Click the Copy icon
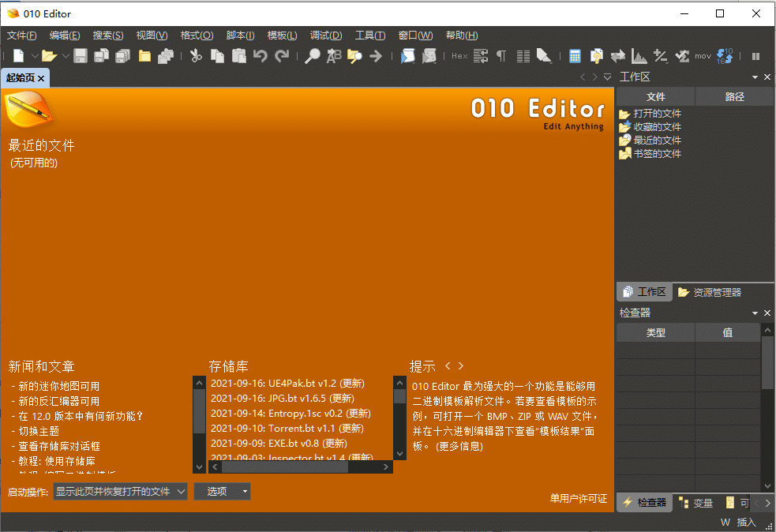The image size is (776, 532). tap(217, 56)
